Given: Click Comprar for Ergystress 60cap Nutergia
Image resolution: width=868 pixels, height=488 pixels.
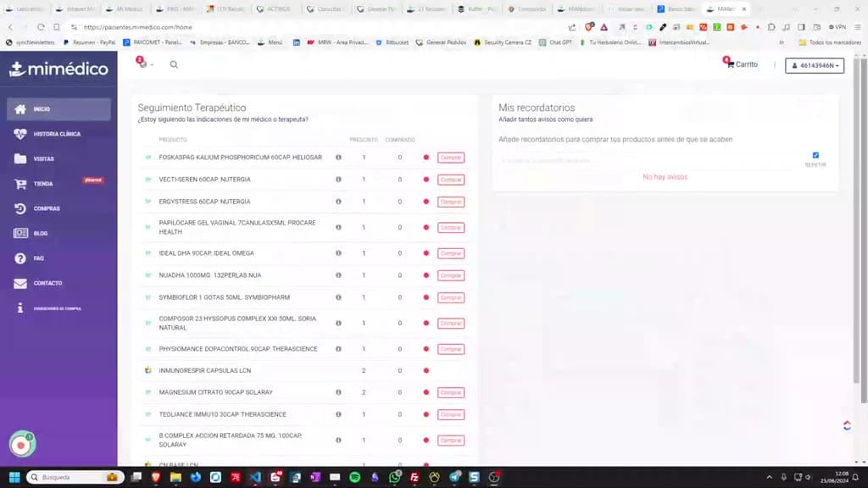Looking at the screenshot, I should coord(451,202).
